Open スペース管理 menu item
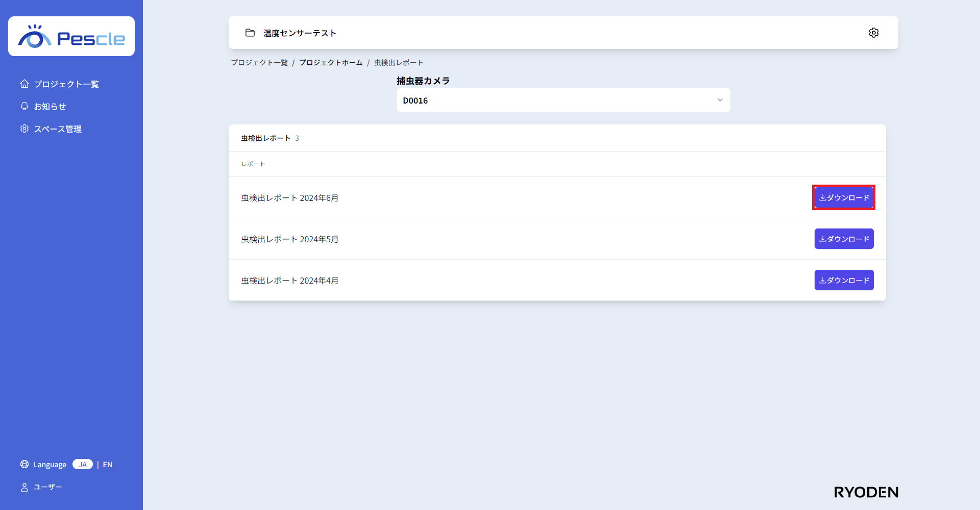The image size is (980, 510). (x=58, y=129)
